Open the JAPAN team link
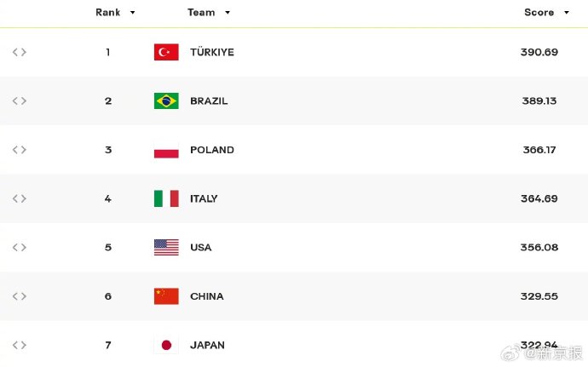 (207, 345)
